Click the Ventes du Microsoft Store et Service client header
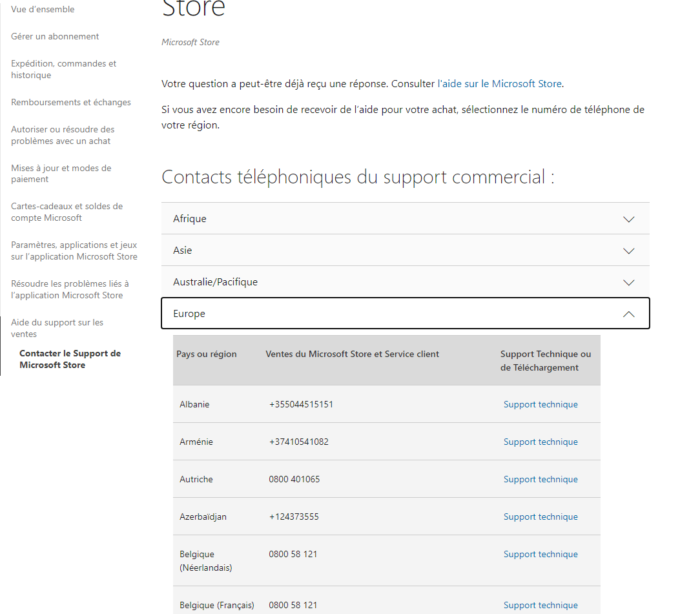Viewport: 700px width, 614px height. pyautogui.click(x=352, y=354)
